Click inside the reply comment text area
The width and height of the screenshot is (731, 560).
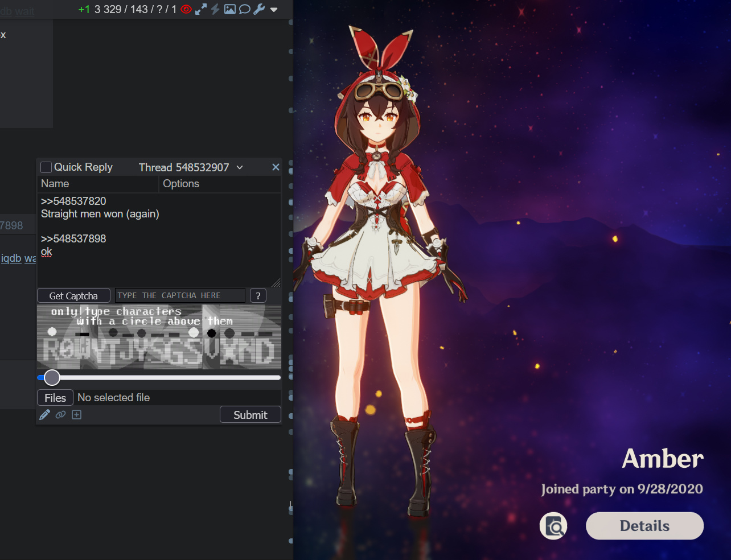pos(159,240)
